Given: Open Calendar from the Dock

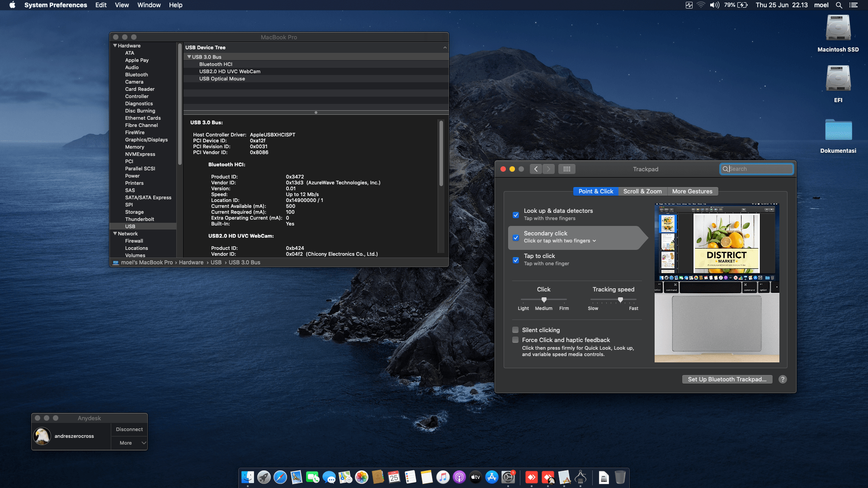Looking at the screenshot, I should (x=394, y=478).
